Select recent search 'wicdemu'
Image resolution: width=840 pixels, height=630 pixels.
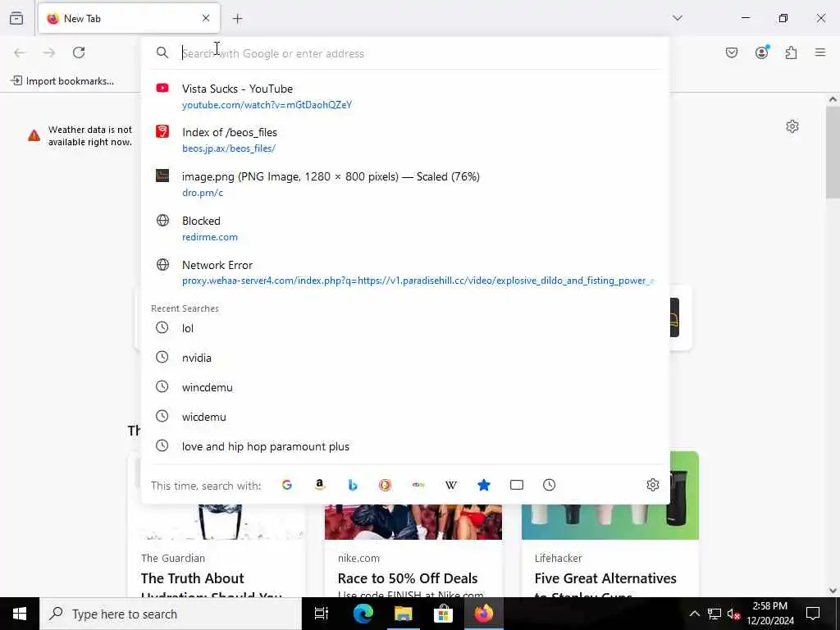[405, 416]
